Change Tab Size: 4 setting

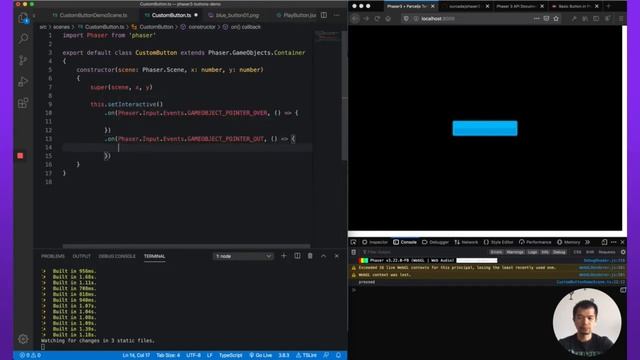168,355
